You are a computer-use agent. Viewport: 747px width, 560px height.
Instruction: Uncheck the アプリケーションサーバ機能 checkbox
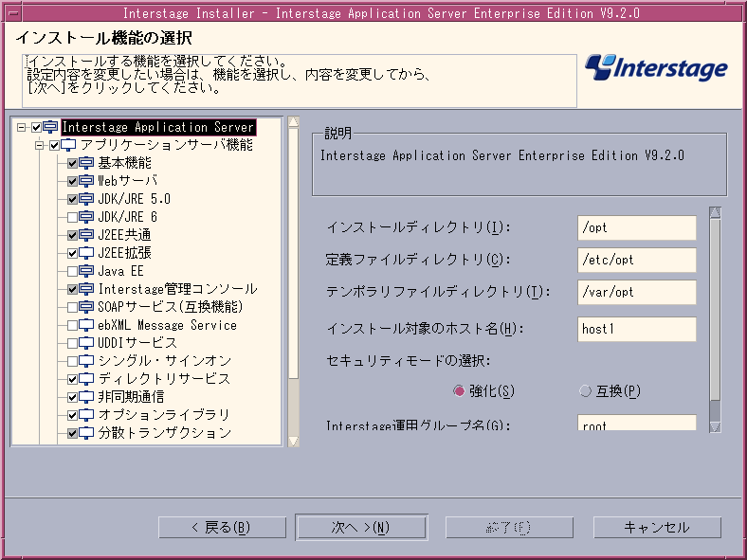[x=54, y=146]
